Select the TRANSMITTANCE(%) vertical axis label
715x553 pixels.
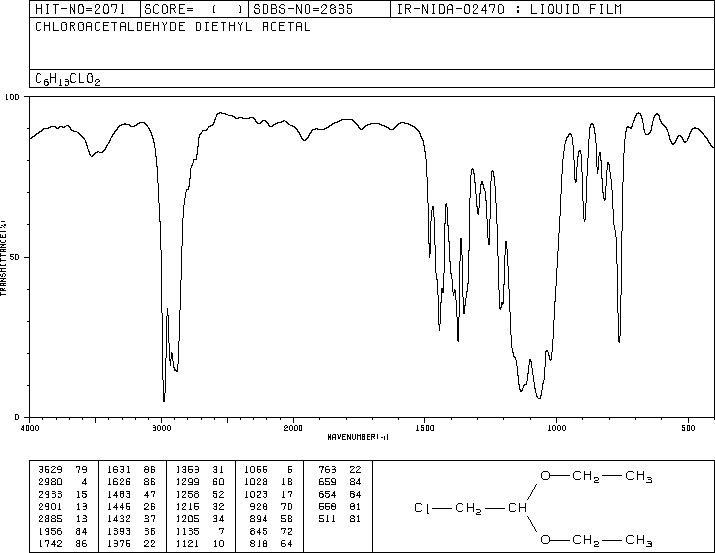(x=3, y=258)
